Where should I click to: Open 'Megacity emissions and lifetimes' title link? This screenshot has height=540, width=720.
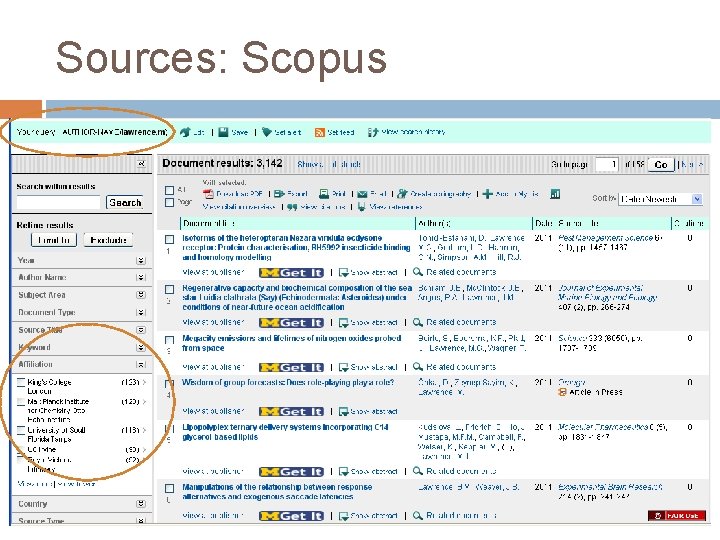coord(292,343)
